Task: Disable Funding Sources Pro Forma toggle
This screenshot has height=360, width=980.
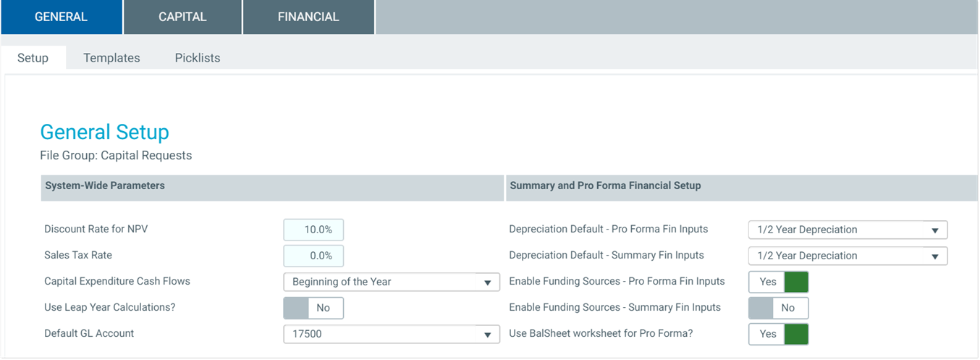Action: click(x=778, y=282)
